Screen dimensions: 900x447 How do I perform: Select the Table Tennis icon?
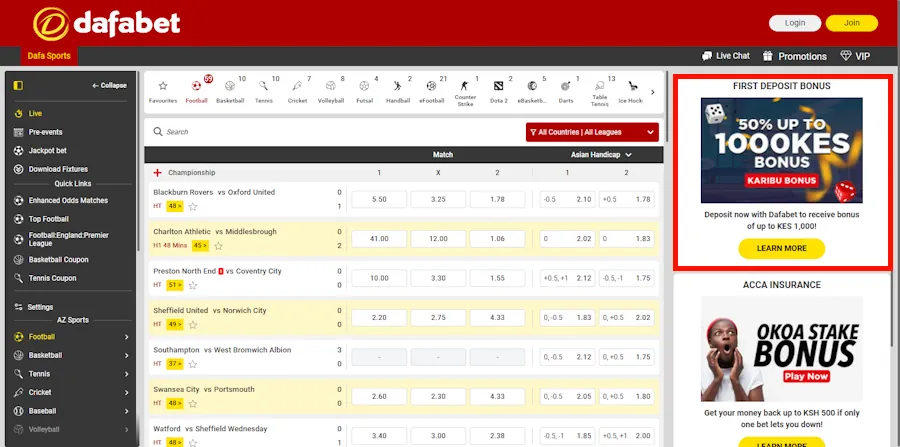(x=599, y=85)
